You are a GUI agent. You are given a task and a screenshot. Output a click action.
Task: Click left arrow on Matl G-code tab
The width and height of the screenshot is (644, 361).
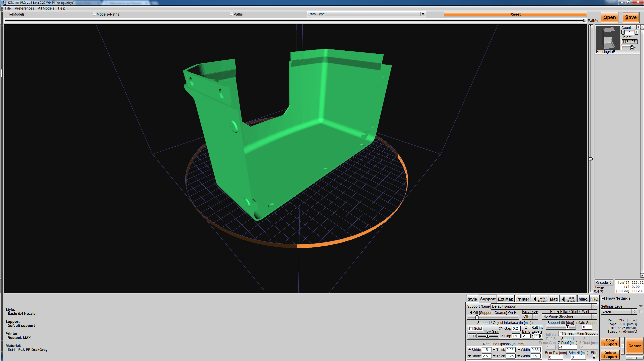(563, 299)
